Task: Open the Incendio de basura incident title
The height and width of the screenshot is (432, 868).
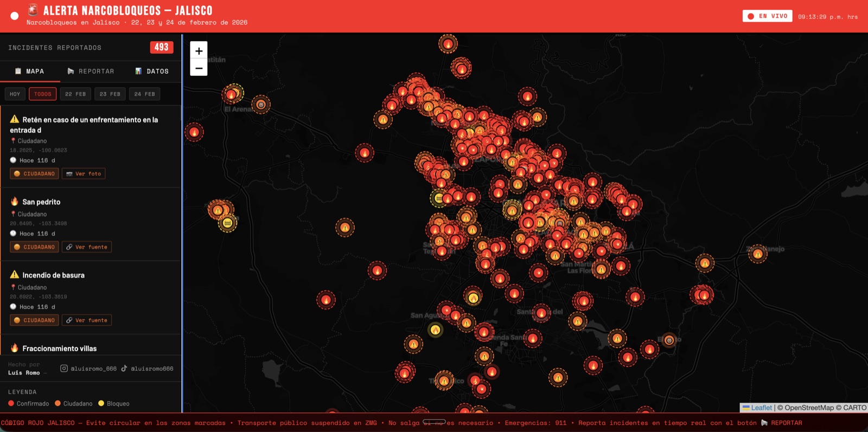Action: pos(53,275)
